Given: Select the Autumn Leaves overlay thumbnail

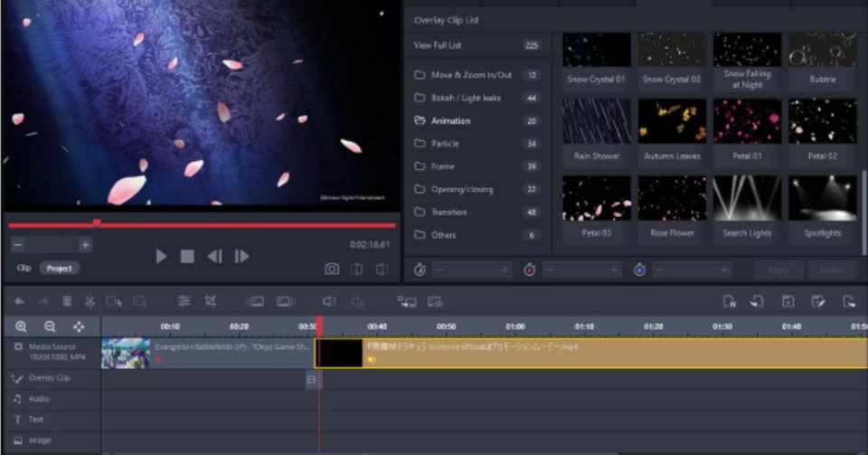Looking at the screenshot, I should click(672, 122).
